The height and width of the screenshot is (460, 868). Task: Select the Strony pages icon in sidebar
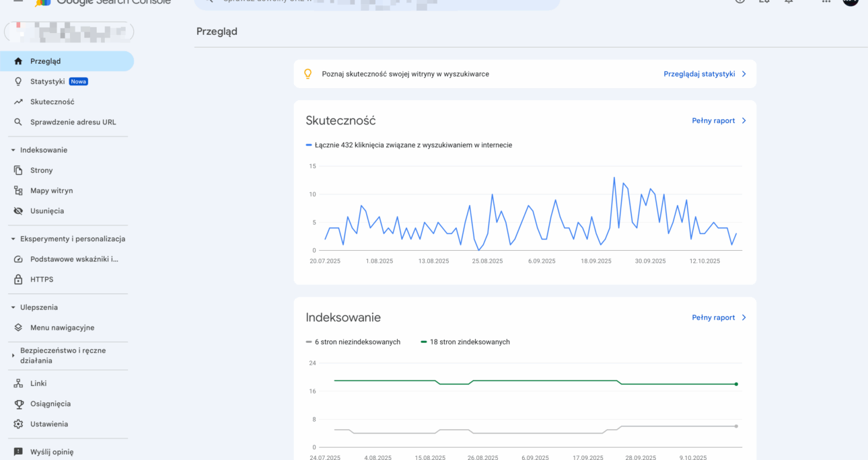17,170
